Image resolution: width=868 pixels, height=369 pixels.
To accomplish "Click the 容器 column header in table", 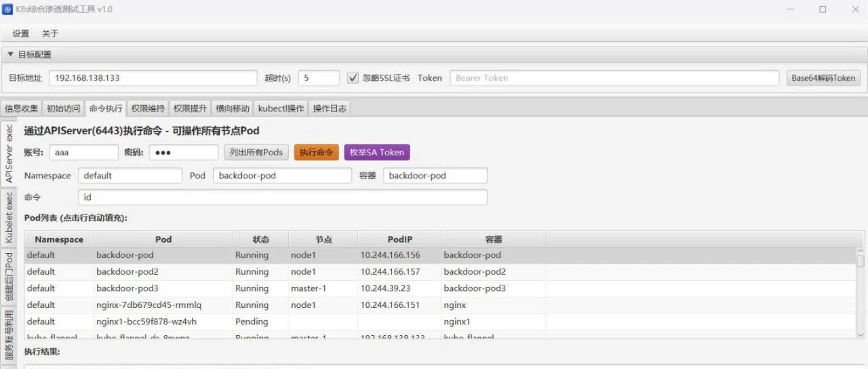I will (494, 239).
